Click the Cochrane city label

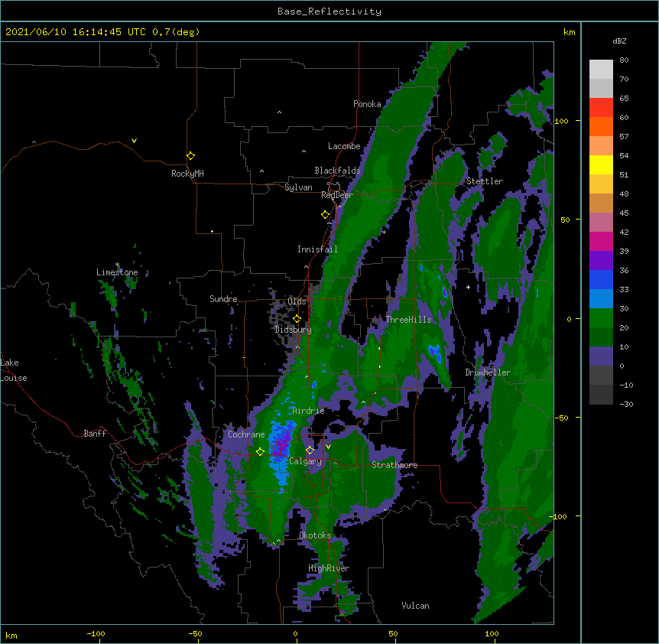pyautogui.click(x=246, y=434)
